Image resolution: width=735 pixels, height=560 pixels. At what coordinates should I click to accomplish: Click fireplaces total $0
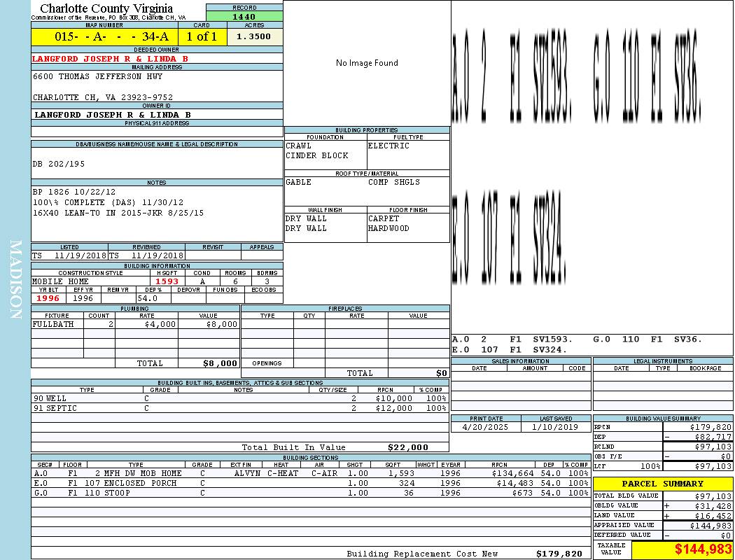tap(442, 374)
